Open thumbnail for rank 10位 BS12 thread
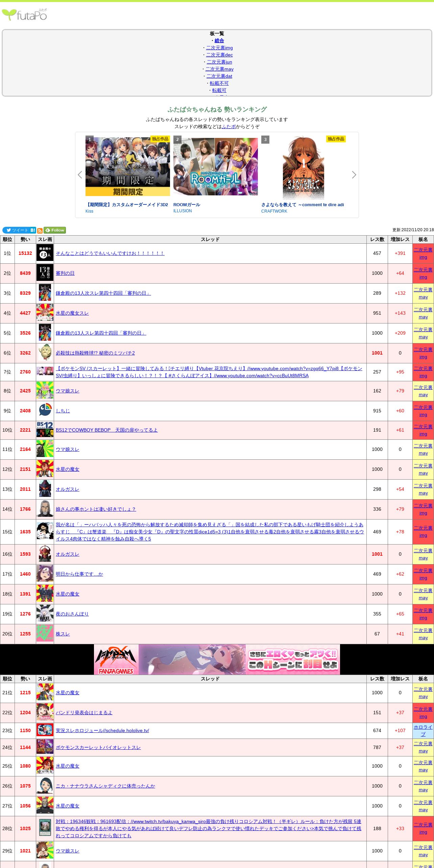 tap(45, 430)
